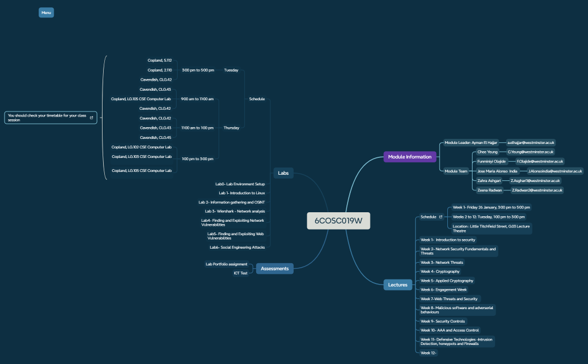Collapse the Module Information branch
The width and height of the screenshot is (588, 364).
point(410,157)
